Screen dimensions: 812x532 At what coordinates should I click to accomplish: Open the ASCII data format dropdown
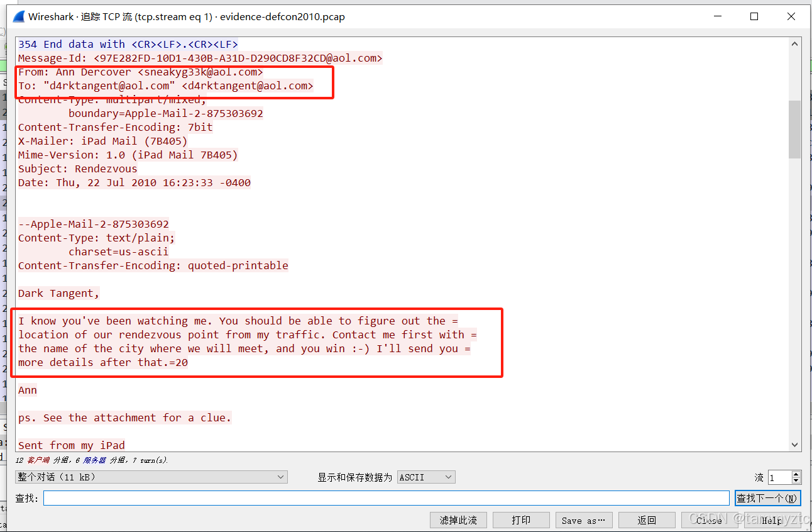pyautogui.click(x=426, y=477)
